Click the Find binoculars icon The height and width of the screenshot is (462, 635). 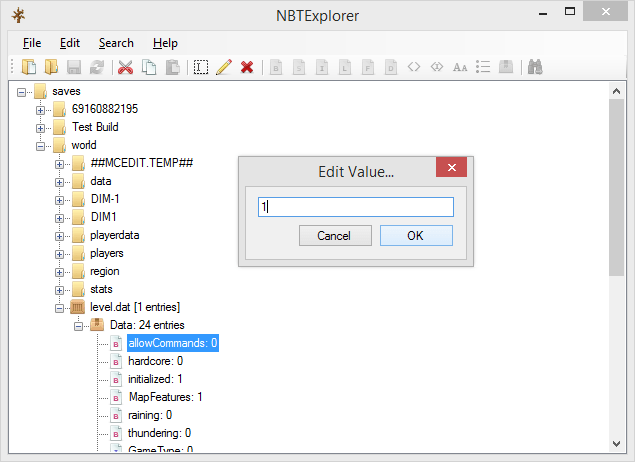[x=535, y=67]
